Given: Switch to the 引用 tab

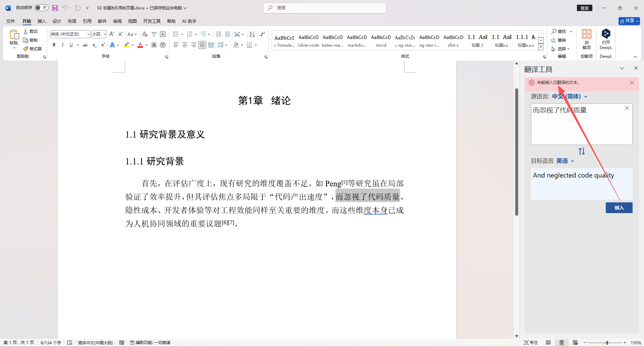Looking at the screenshot, I should click(87, 21).
